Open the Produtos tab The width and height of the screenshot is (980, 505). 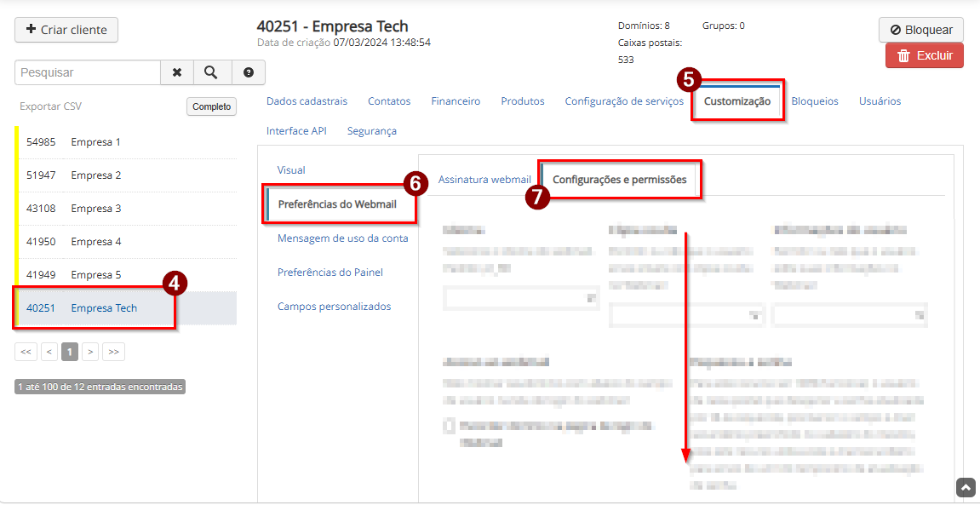(x=523, y=101)
